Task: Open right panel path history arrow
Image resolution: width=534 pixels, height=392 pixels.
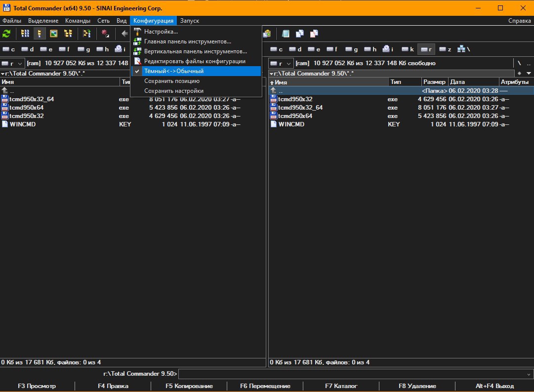Action: [x=271, y=74]
